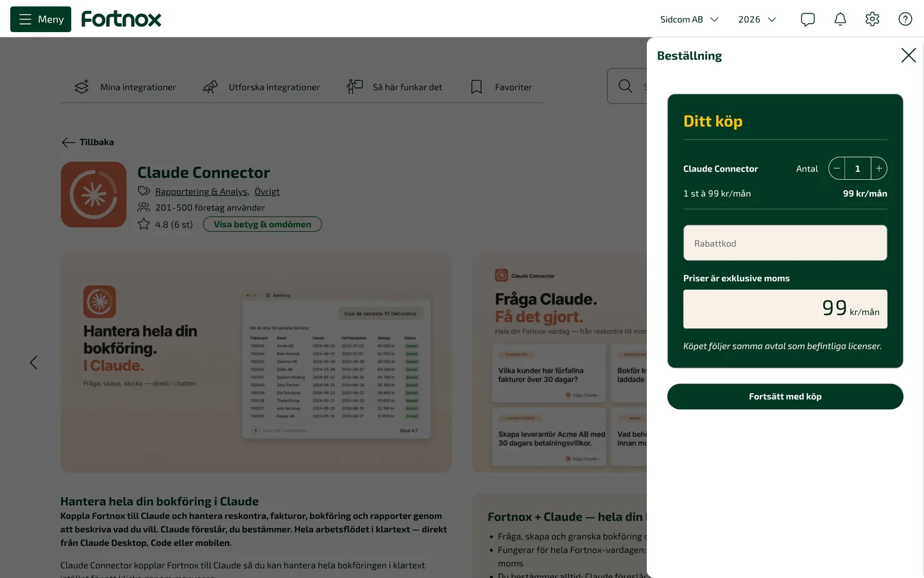The image size is (924, 578).
Task: Open Så här funkar det tab
Action: point(395,87)
